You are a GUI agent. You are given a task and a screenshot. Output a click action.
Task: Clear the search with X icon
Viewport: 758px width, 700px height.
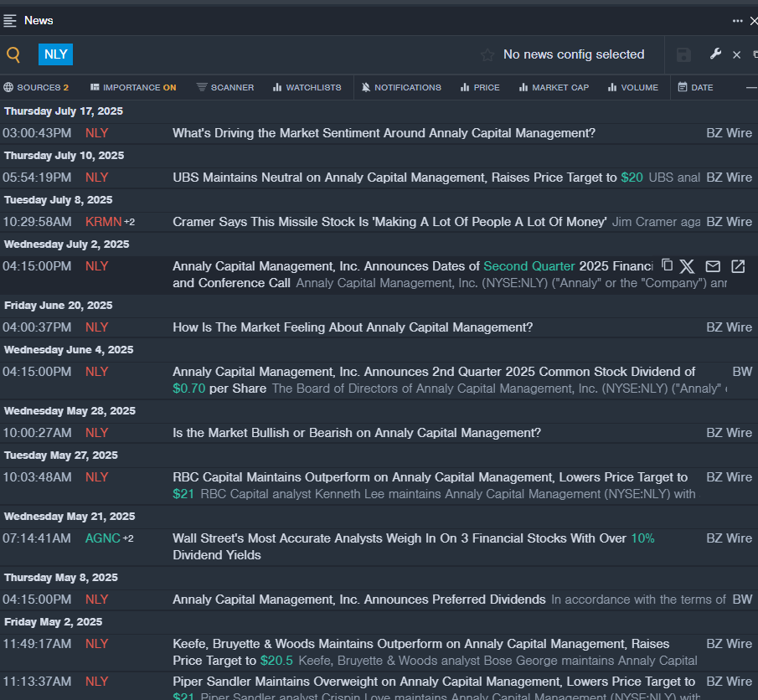click(x=737, y=55)
